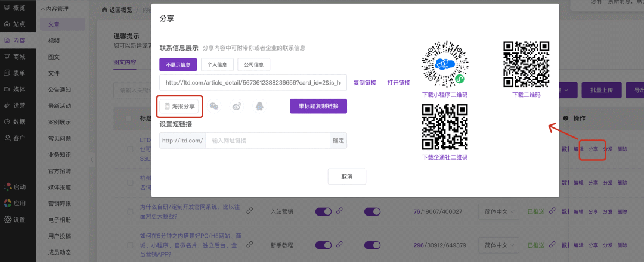The image size is (644, 262).
Task: Open 视频 in the content menu
Action: coord(54,40)
